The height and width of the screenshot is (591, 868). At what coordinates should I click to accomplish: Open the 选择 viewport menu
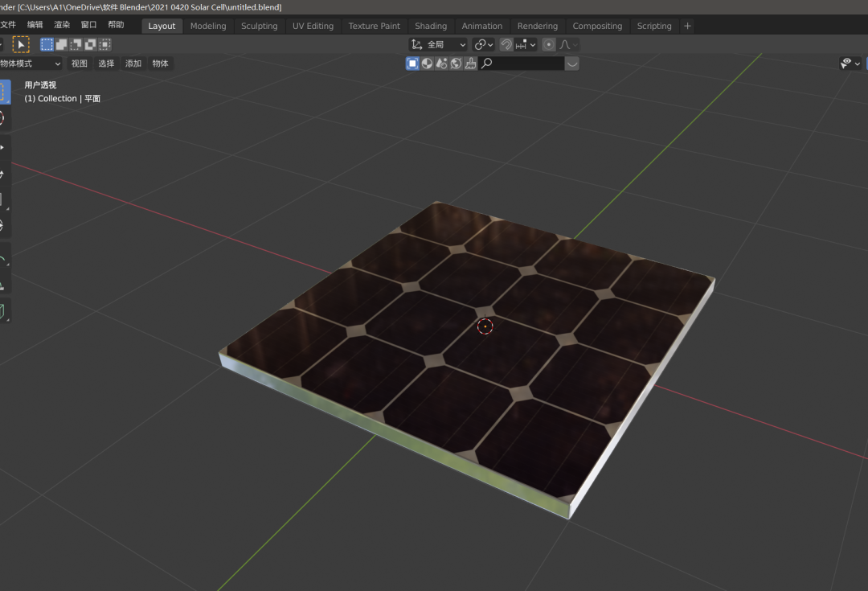(106, 64)
